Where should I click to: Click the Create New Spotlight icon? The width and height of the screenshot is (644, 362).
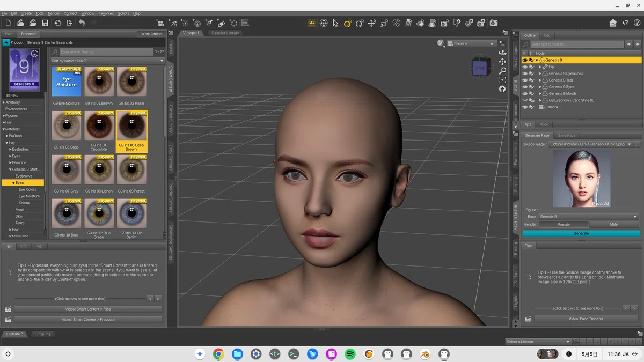(x=209, y=23)
